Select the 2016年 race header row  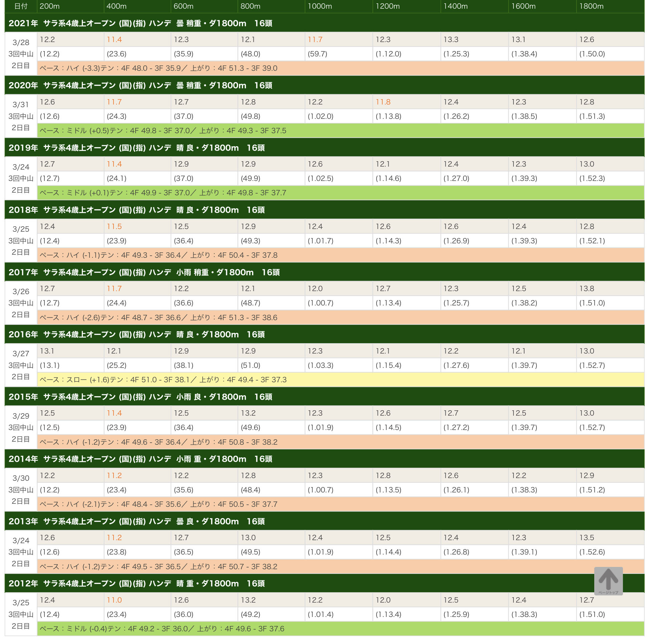[137, 334]
